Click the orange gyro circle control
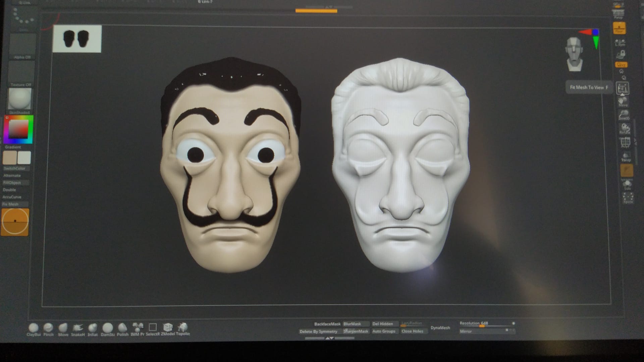 (x=15, y=222)
